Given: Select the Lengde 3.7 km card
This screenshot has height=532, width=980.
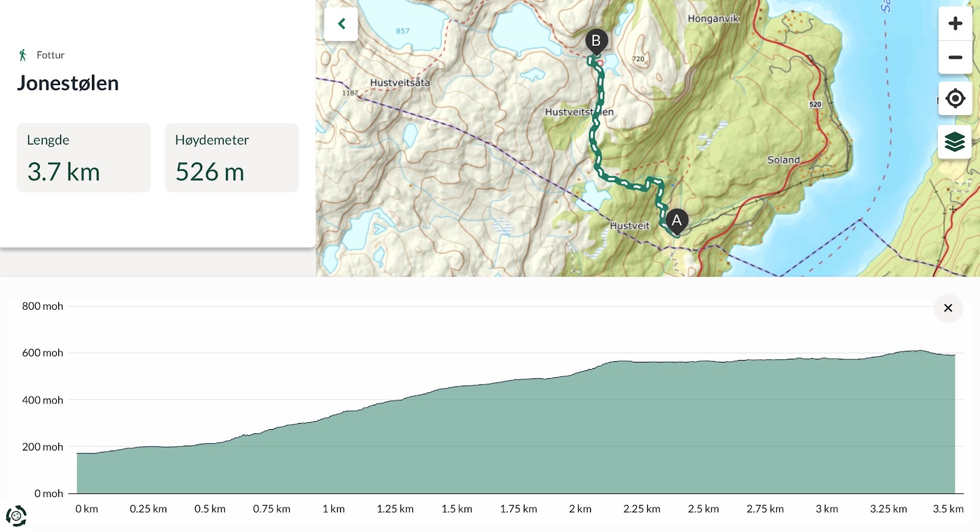Looking at the screenshot, I should (84, 158).
